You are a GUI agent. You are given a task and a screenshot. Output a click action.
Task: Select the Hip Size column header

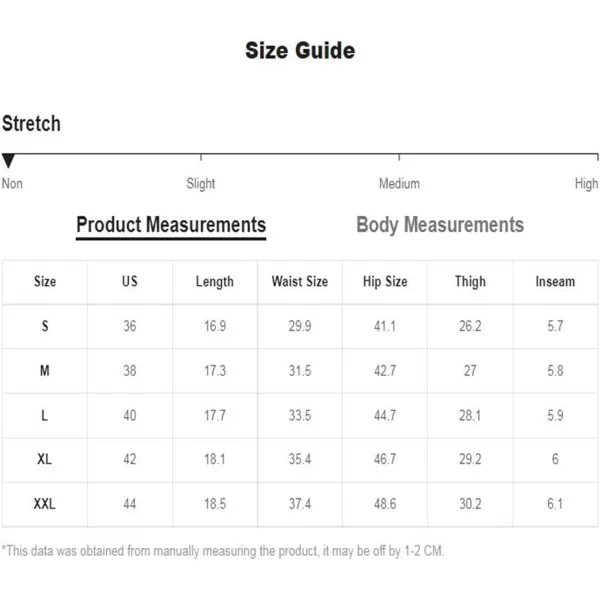(385, 282)
